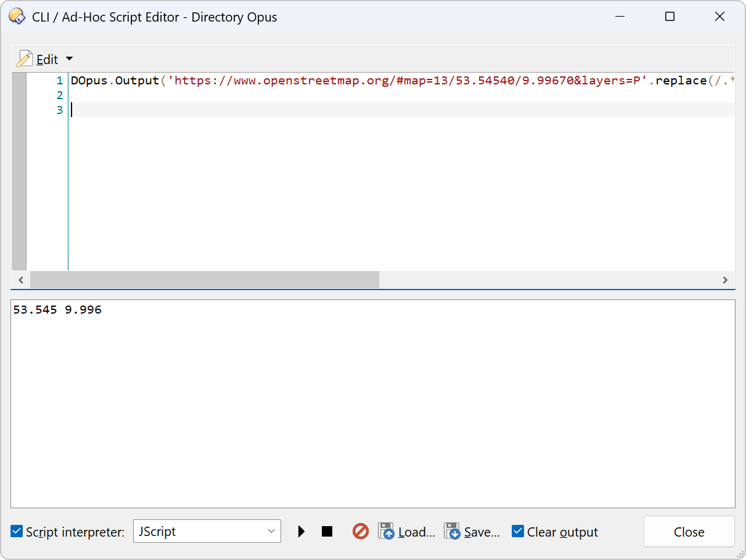746x560 pixels.
Task: Click the red clear output icon
Action: (x=361, y=531)
